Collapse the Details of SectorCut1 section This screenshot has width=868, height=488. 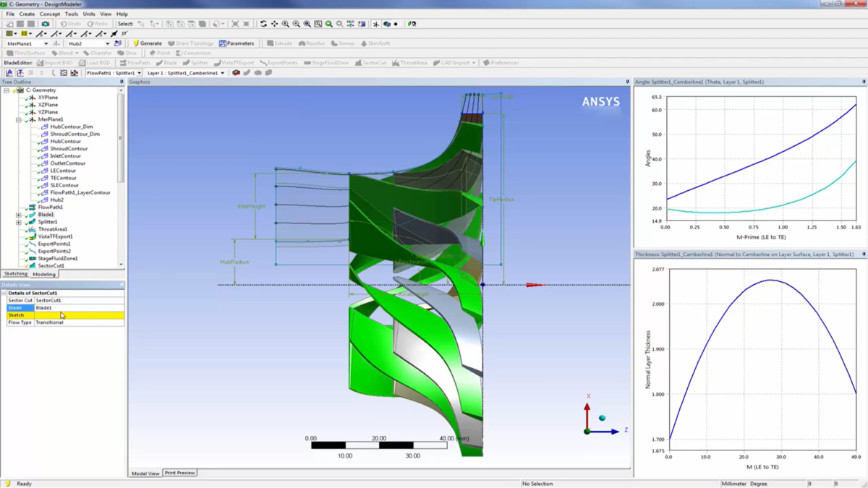coord(4,293)
